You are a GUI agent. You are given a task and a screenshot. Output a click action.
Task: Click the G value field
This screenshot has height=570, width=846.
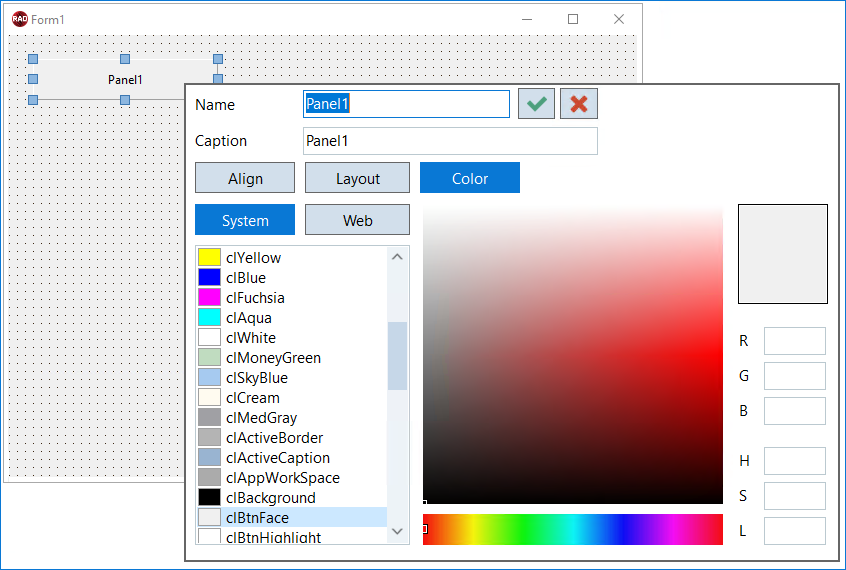(795, 376)
